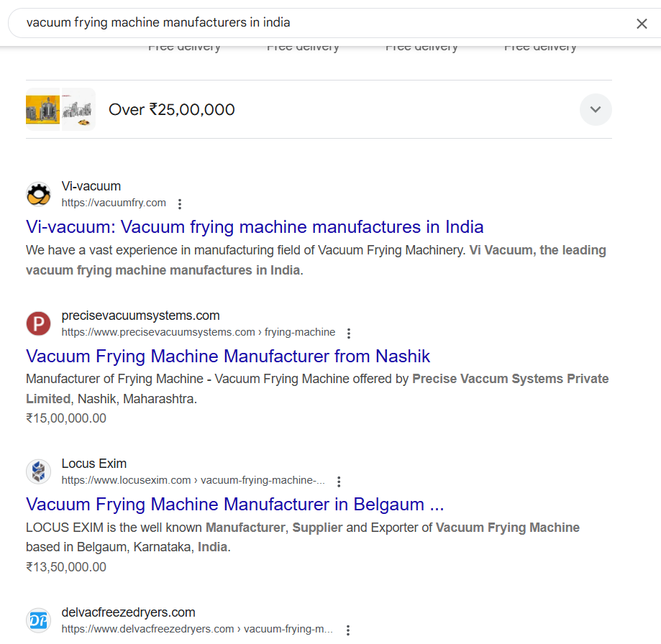Open more options for precisevacuumsystems result
Viewport: 661px width, 644px height.
pos(349,333)
